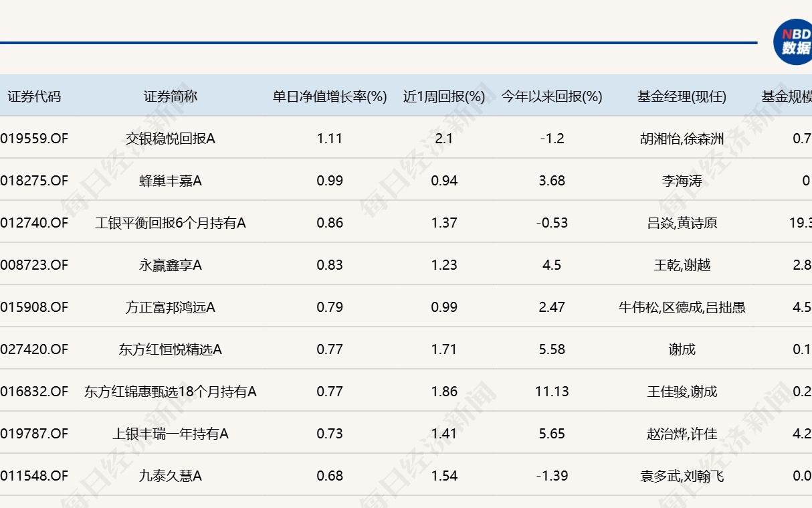Choose year-to-date return 2.47

[552, 307]
